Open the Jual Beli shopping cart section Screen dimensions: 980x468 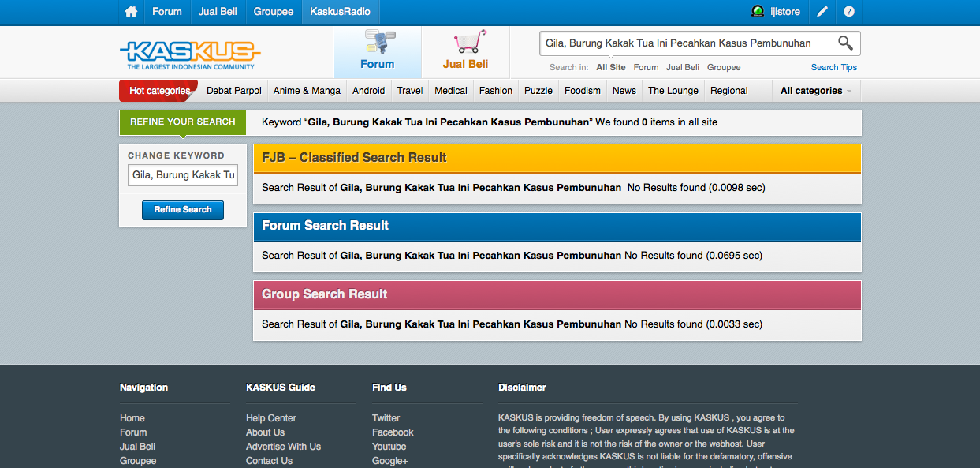(465, 51)
